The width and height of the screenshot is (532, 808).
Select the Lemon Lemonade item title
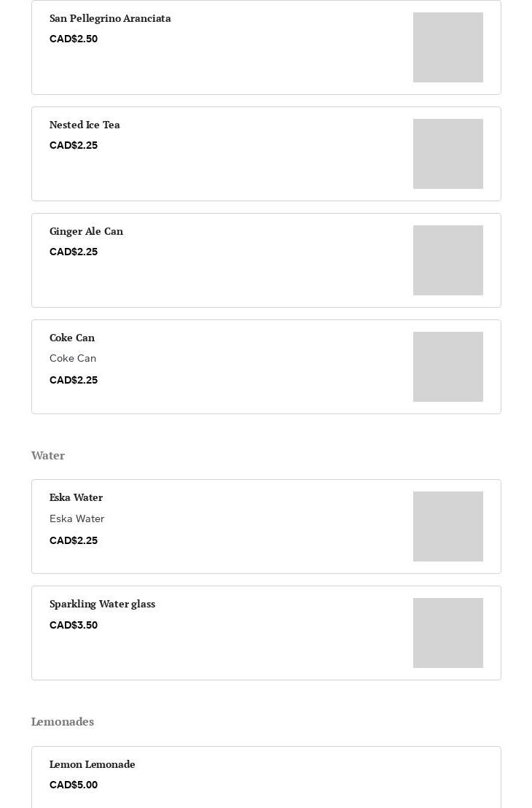click(92, 764)
